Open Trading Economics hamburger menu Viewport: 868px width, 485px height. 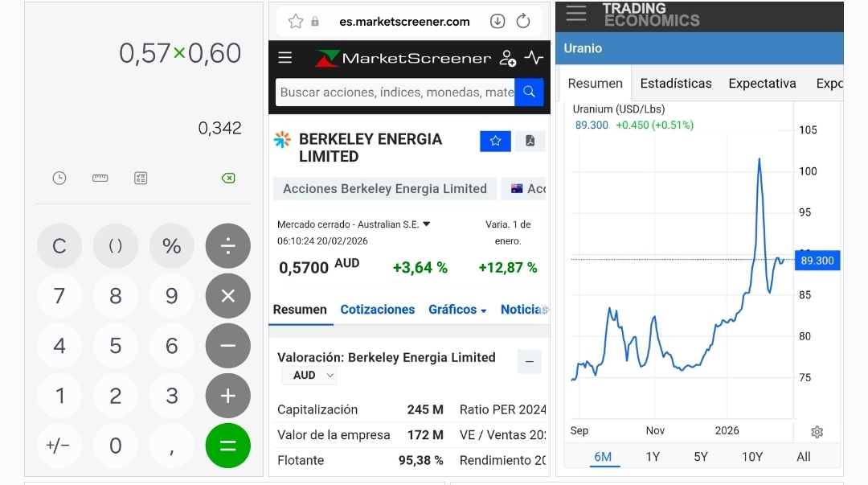[x=576, y=14]
